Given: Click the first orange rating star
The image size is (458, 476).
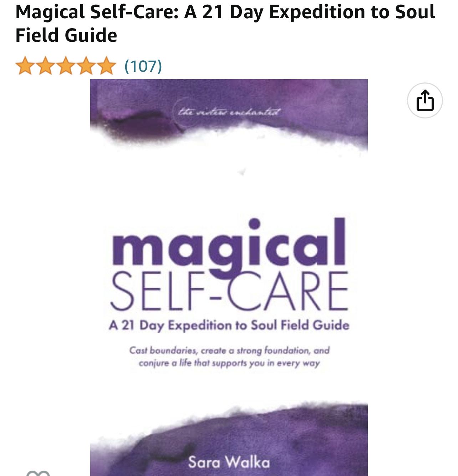Looking at the screenshot, I should (25, 66).
